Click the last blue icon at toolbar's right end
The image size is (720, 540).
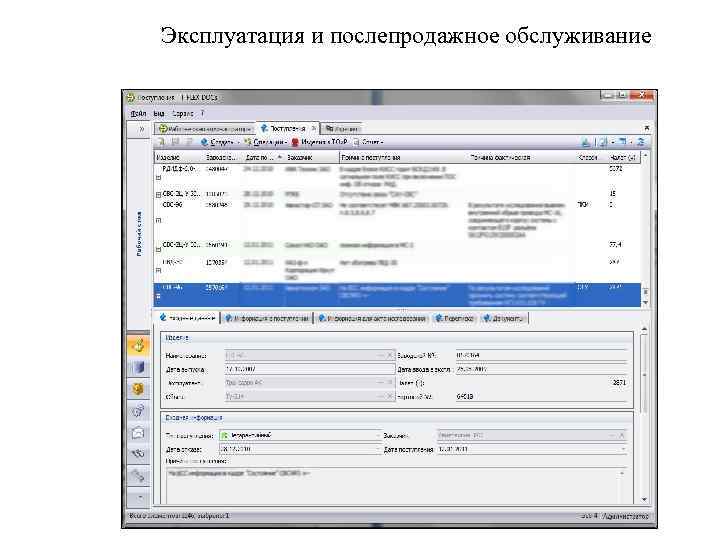(x=641, y=142)
